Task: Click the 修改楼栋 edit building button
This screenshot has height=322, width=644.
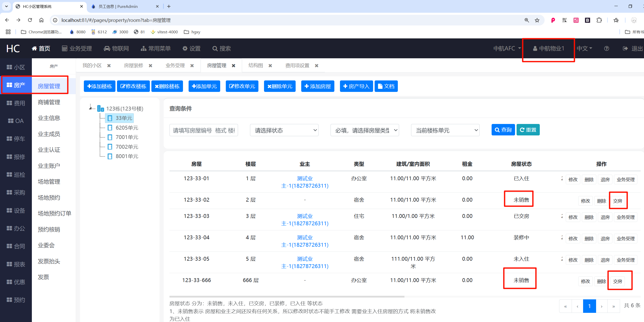Action: tap(133, 86)
